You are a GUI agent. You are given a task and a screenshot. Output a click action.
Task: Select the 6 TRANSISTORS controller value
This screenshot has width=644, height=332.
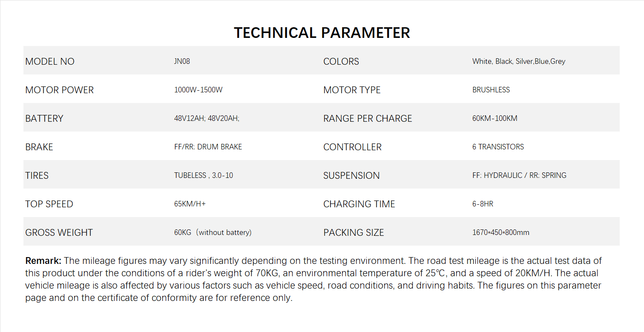click(x=498, y=147)
